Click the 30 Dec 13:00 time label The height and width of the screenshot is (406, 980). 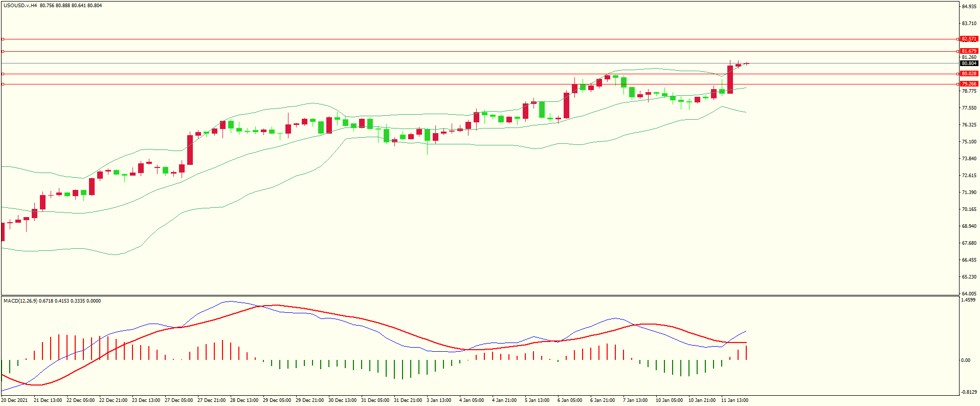pos(342,400)
